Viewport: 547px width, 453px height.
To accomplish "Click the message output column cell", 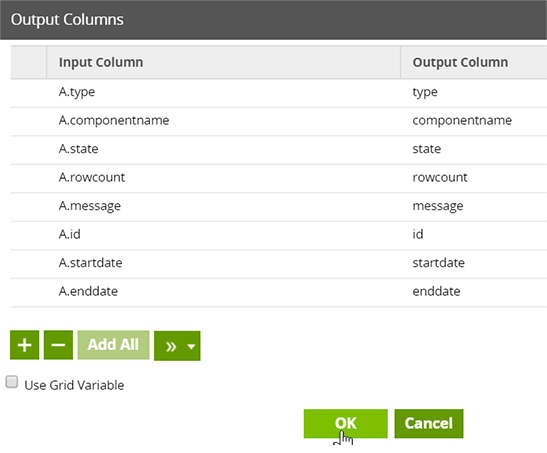I will pyautogui.click(x=474, y=206).
